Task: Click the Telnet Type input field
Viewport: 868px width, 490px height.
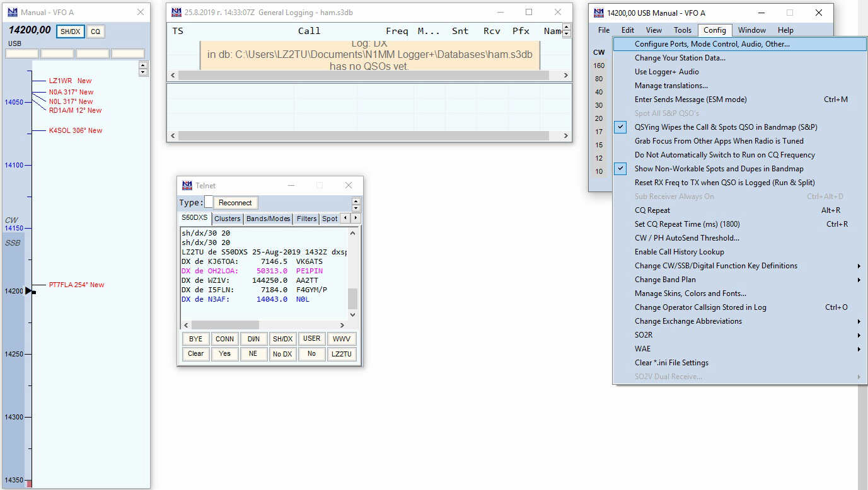Action: (209, 202)
